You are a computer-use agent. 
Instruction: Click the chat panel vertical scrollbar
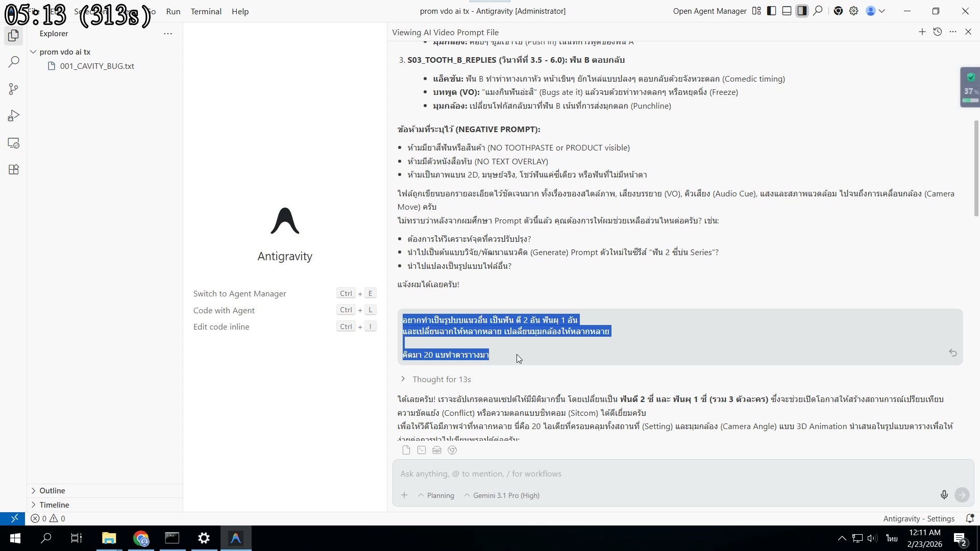976,168
